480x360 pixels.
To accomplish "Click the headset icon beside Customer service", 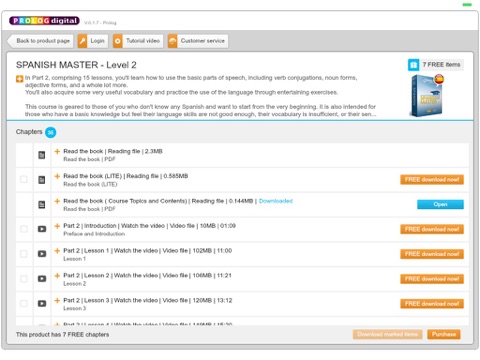I will coord(173,41).
